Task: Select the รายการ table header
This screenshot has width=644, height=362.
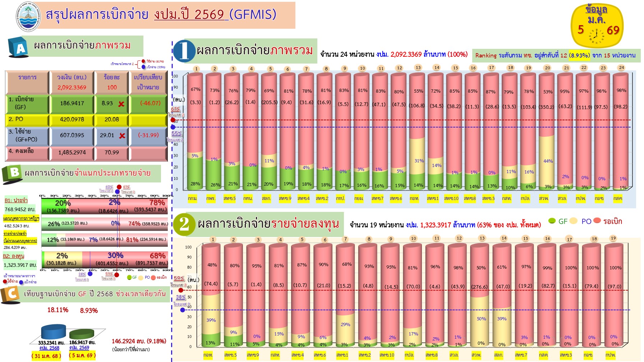Action: pos(27,82)
